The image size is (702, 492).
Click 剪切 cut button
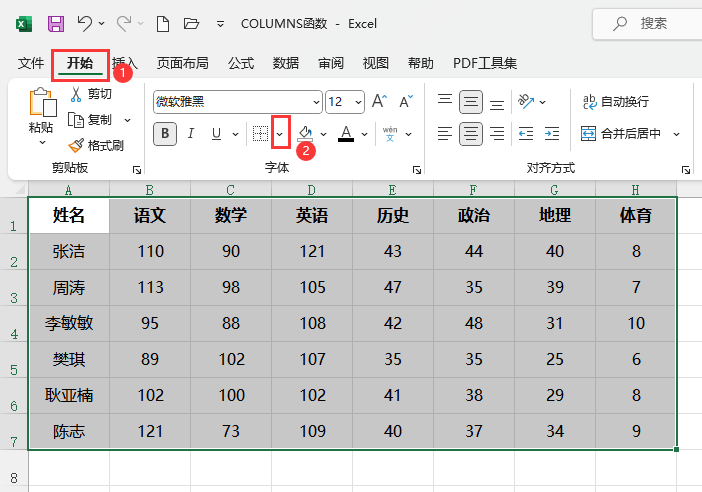pyautogui.click(x=91, y=94)
